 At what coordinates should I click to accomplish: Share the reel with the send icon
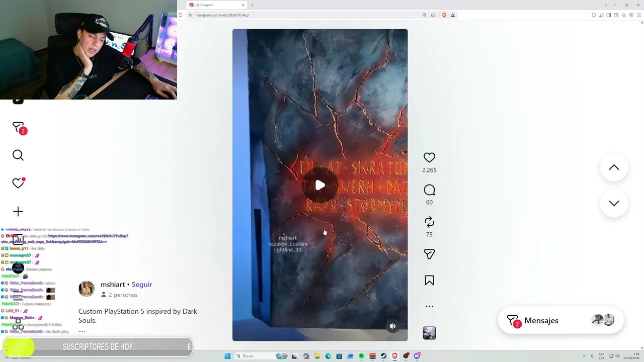click(429, 254)
